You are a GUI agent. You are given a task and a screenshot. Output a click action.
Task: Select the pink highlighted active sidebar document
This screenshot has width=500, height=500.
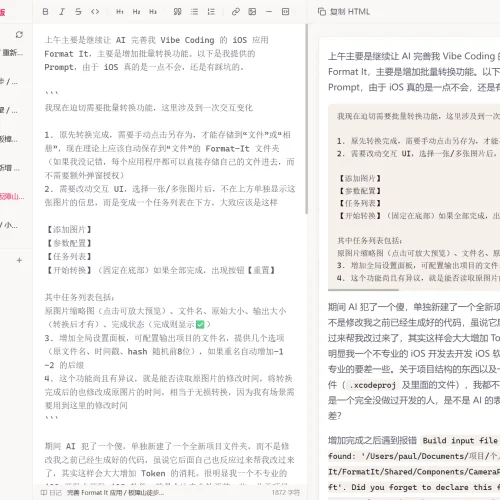12,196
